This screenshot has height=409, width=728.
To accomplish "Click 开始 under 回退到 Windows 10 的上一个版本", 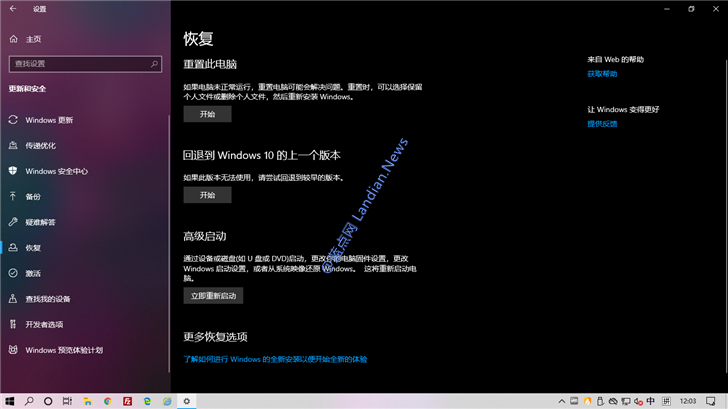I will coord(207,195).
